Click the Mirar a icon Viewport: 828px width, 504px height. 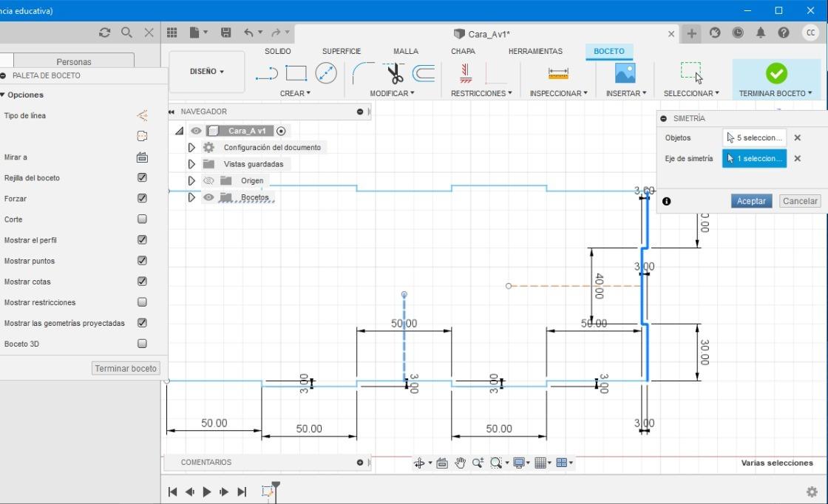tap(142, 157)
